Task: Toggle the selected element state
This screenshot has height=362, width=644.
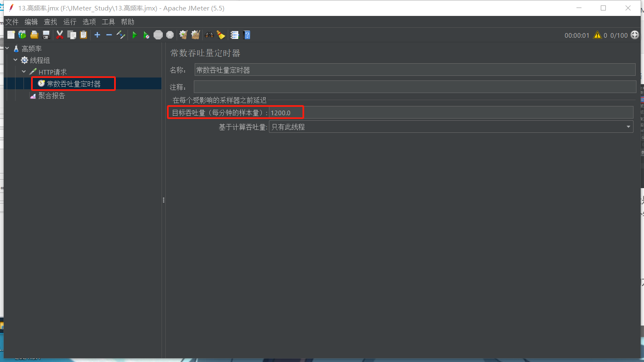Action: 121,35
